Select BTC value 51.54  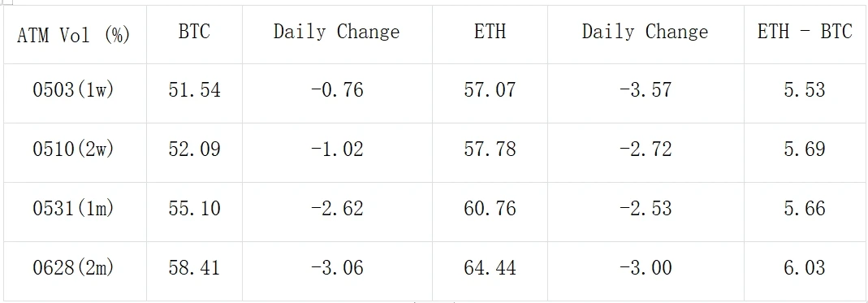tap(194, 93)
